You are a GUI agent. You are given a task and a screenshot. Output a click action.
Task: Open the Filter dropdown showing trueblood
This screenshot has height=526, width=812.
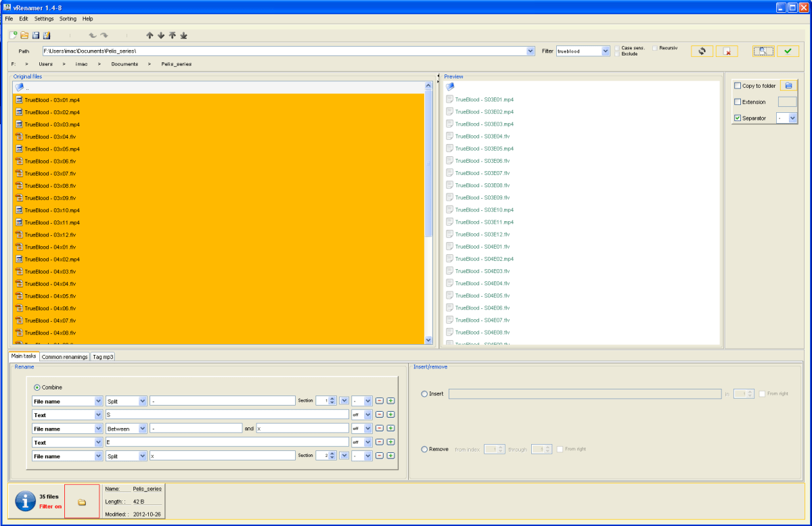tap(605, 51)
